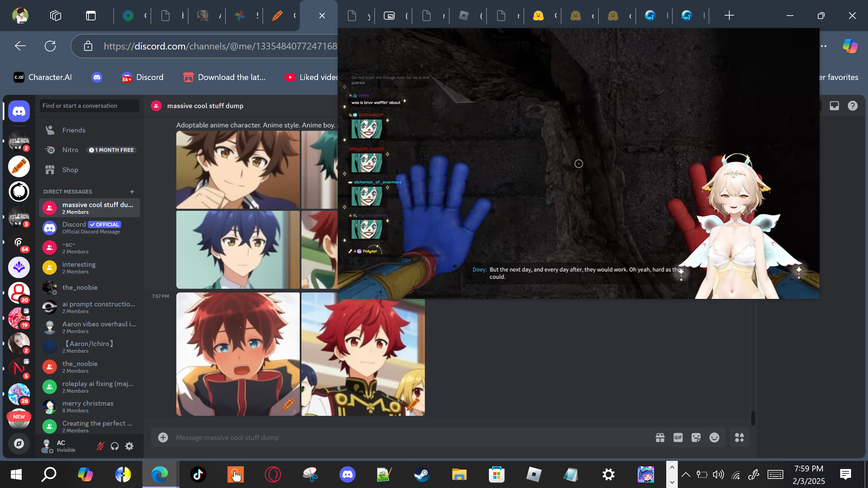
Task: Open Wi-Fi network flyout in system tray
Action: click(x=735, y=474)
